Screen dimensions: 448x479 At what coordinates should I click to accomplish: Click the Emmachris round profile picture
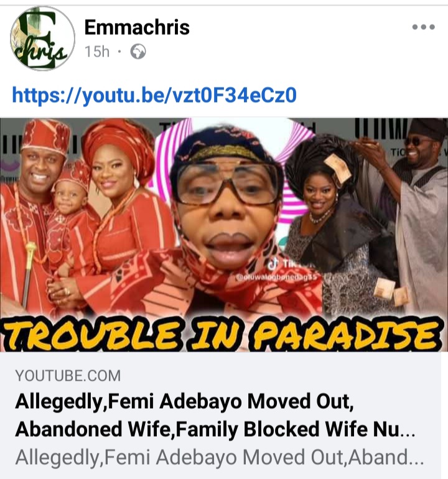click(x=42, y=38)
